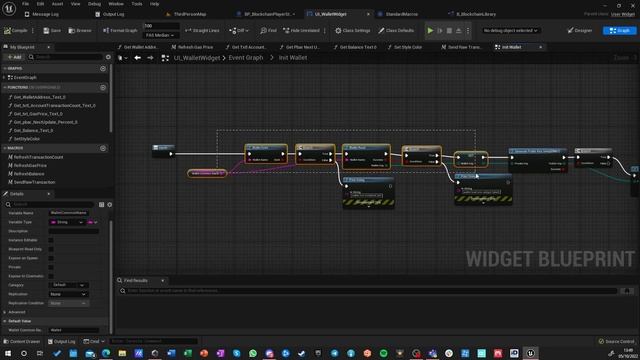Save the blueprint with the Save icon
The width and height of the screenshot is (640, 360).
[x=52, y=31]
